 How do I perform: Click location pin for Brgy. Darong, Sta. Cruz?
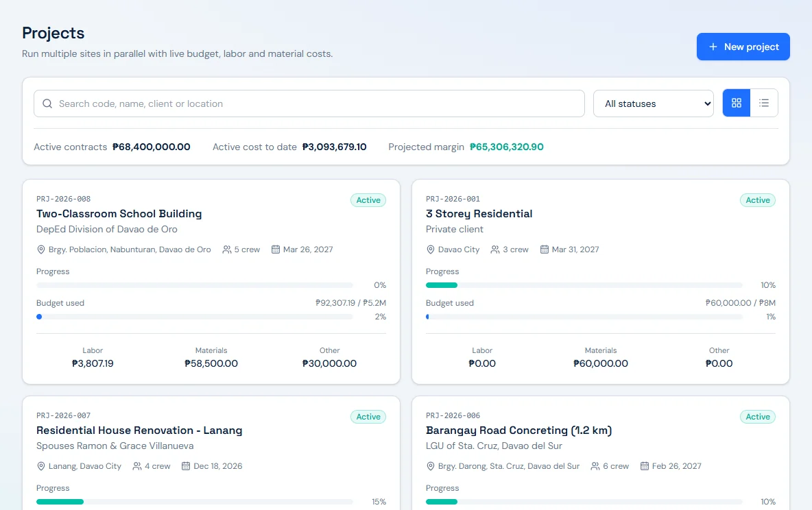tap(430, 466)
